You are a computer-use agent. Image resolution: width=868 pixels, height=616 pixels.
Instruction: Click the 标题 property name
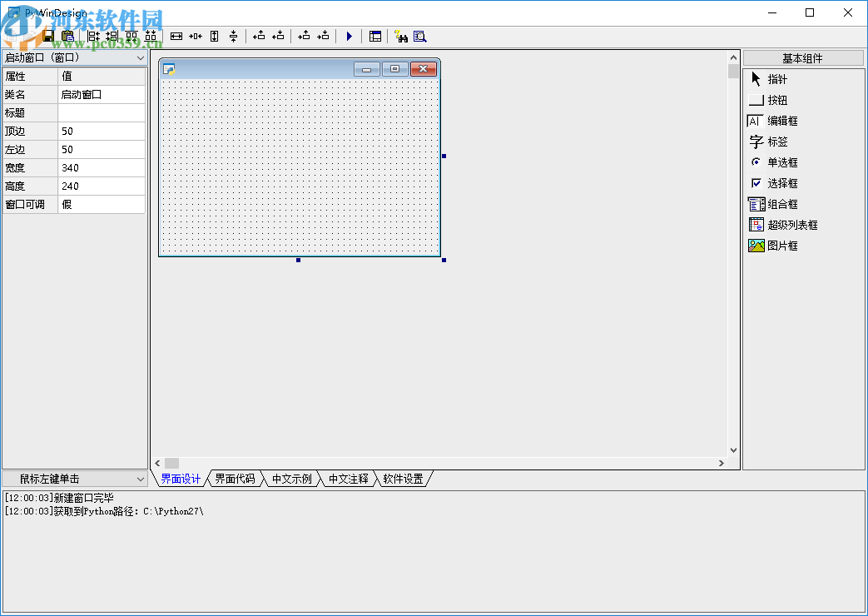31,113
